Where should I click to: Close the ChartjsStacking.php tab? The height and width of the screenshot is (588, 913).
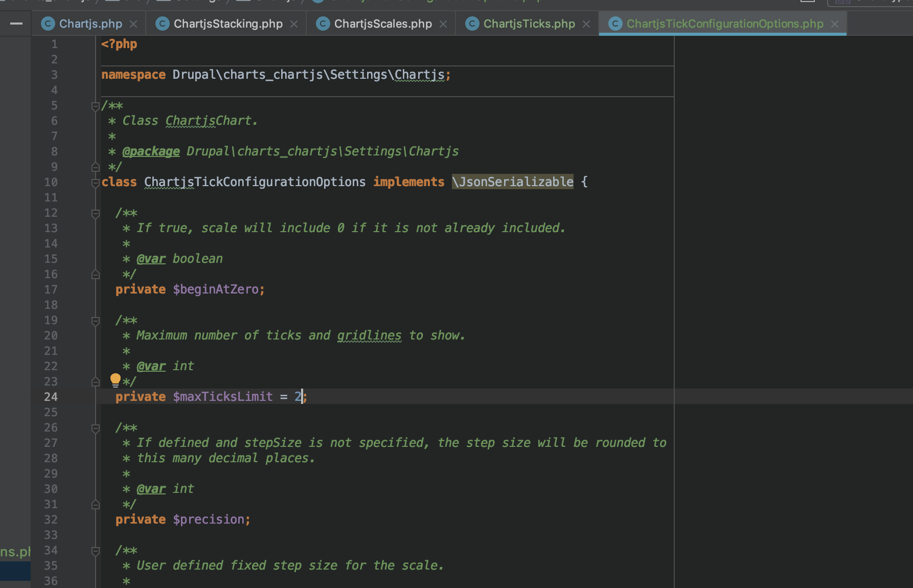click(294, 24)
